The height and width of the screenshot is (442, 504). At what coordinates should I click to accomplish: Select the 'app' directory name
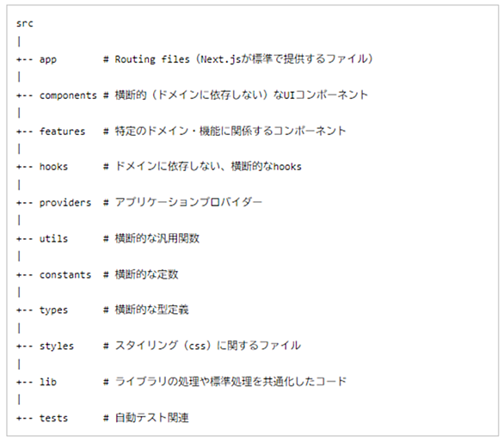coord(48,60)
